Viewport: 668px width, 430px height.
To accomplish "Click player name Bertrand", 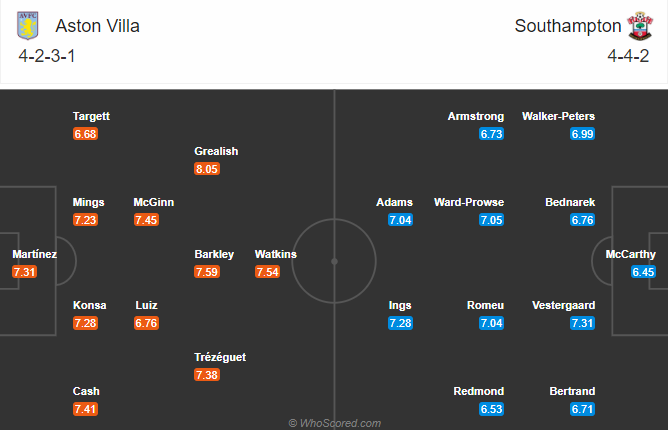I will (x=572, y=391).
